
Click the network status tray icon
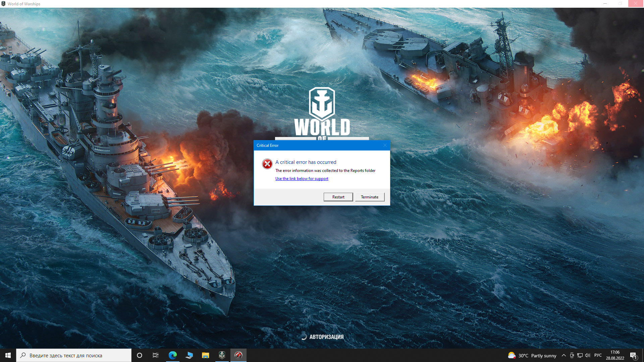[x=580, y=355]
